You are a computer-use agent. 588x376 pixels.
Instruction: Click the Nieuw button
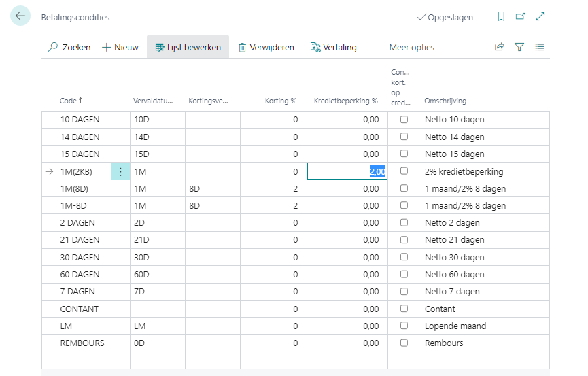click(120, 47)
